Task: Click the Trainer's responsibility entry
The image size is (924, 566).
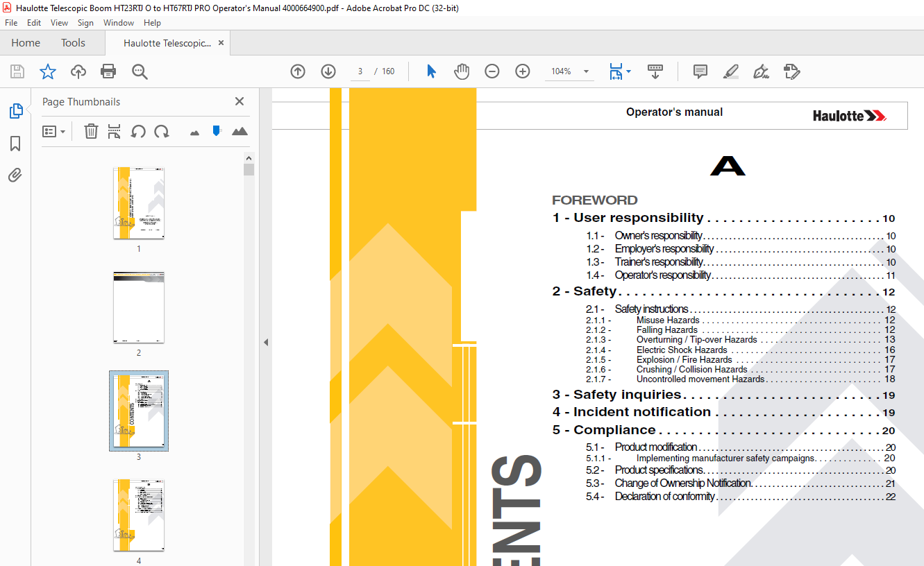Action: [x=741, y=262]
